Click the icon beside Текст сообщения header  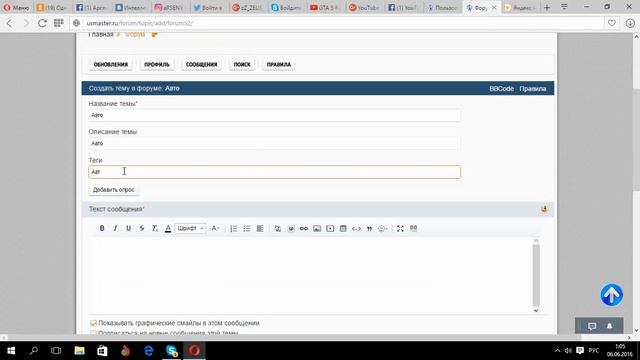544,209
